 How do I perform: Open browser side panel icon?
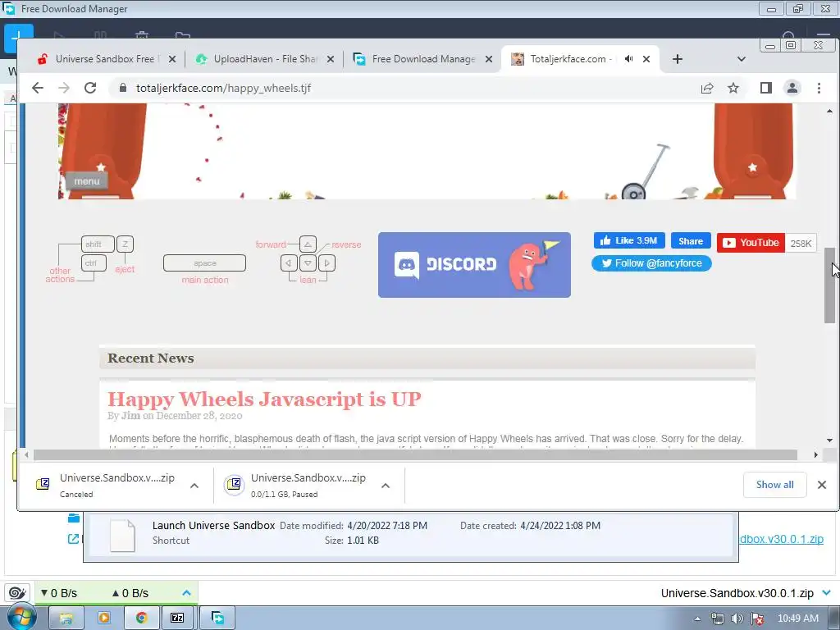[766, 88]
